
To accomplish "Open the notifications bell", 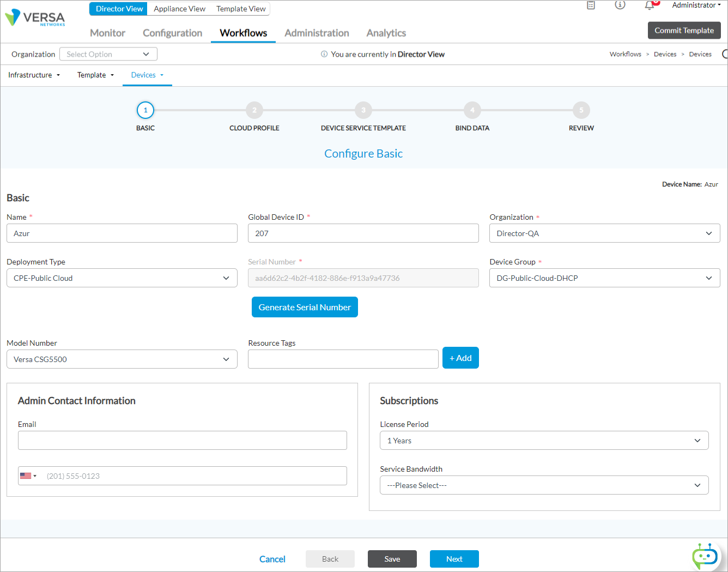I will 650,5.
